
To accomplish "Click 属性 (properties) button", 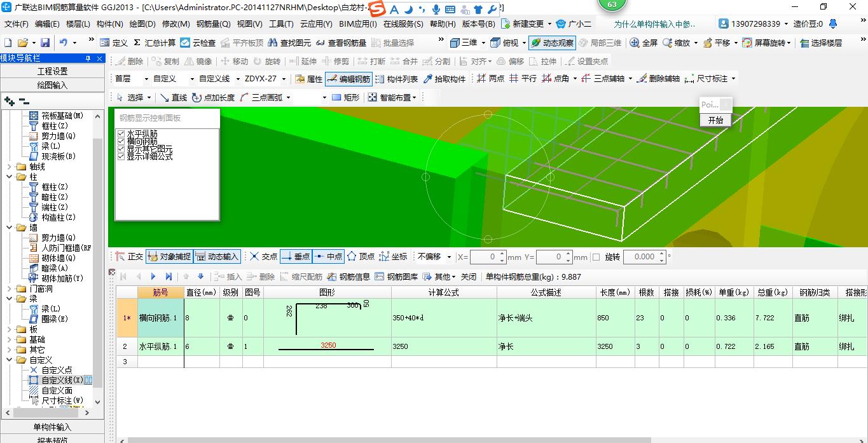I will pos(309,79).
